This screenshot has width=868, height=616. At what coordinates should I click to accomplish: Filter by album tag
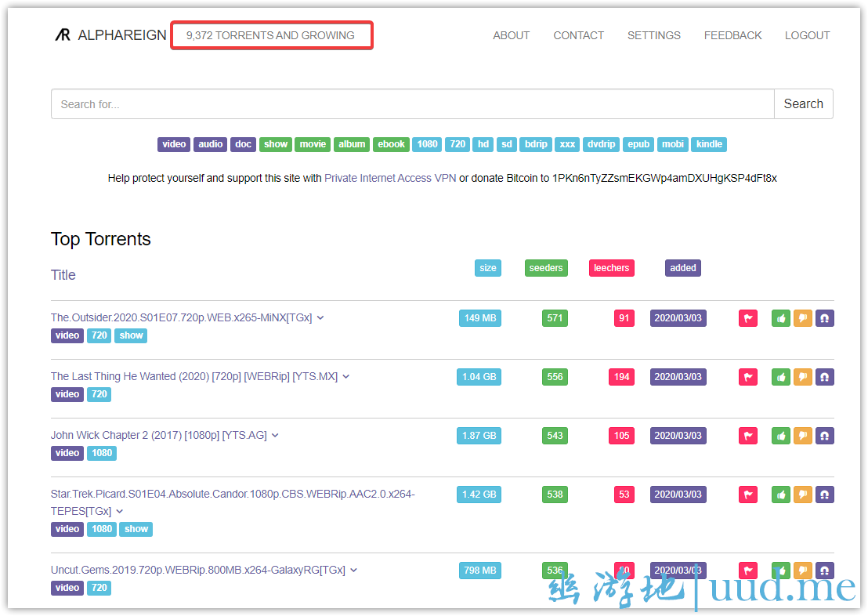[x=352, y=144]
